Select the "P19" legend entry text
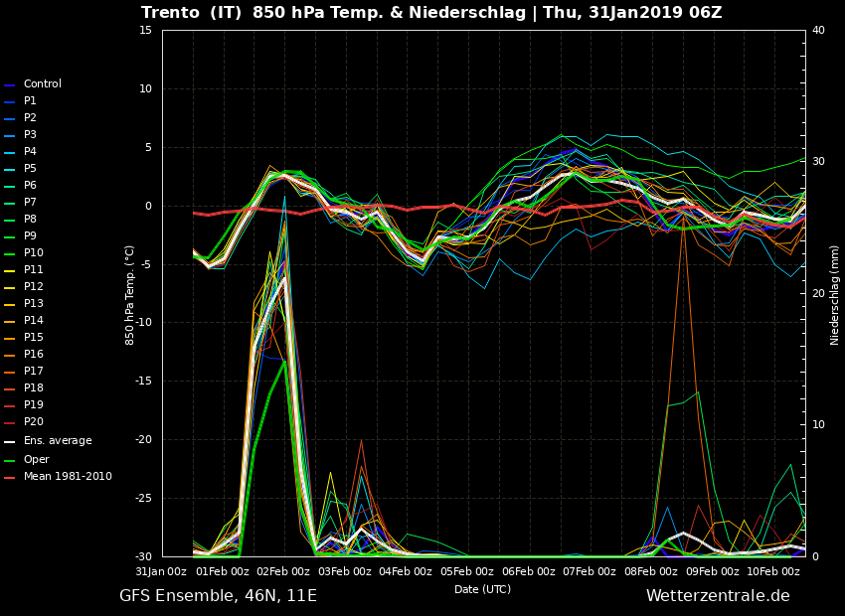The height and width of the screenshot is (616, 845). coord(34,404)
